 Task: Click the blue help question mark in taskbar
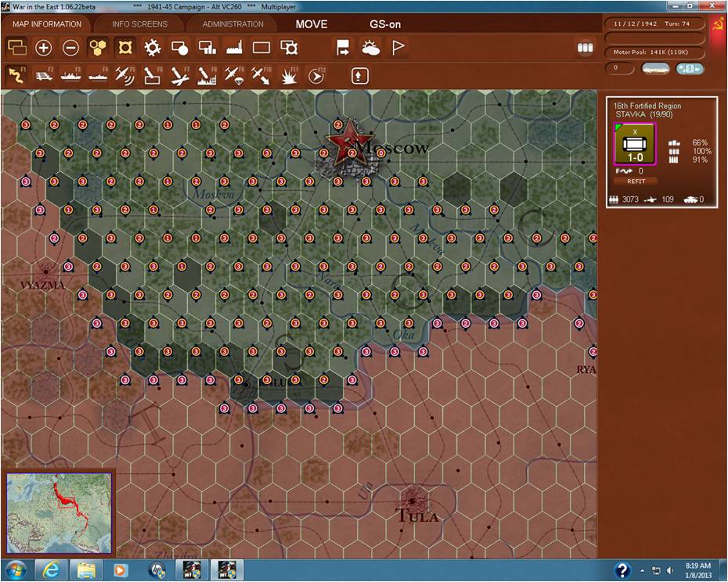tap(622, 570)
